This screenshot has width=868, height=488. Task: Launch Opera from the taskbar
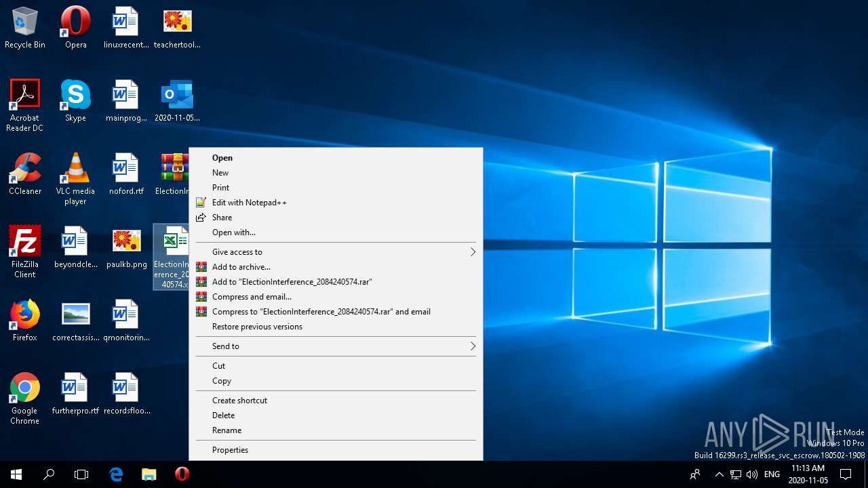182,474
